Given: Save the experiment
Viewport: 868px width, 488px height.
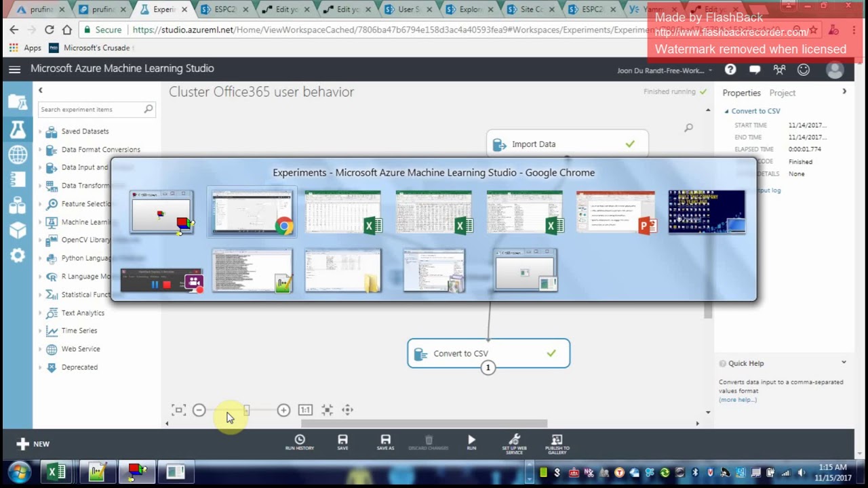Looking at the screenshot, I should click(342, 443).
